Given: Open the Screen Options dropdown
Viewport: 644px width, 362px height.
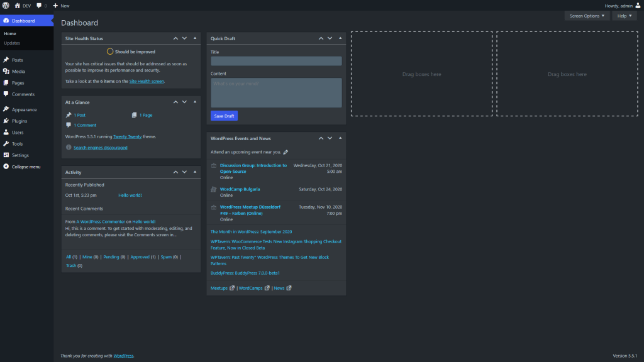Looking at the screenshot, I should click(586, 15).
